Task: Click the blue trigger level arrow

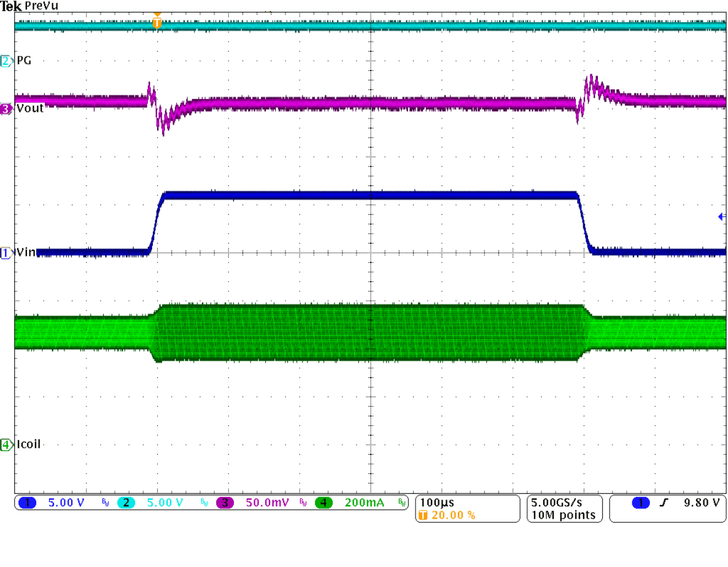Action: (x=722, y=216)
